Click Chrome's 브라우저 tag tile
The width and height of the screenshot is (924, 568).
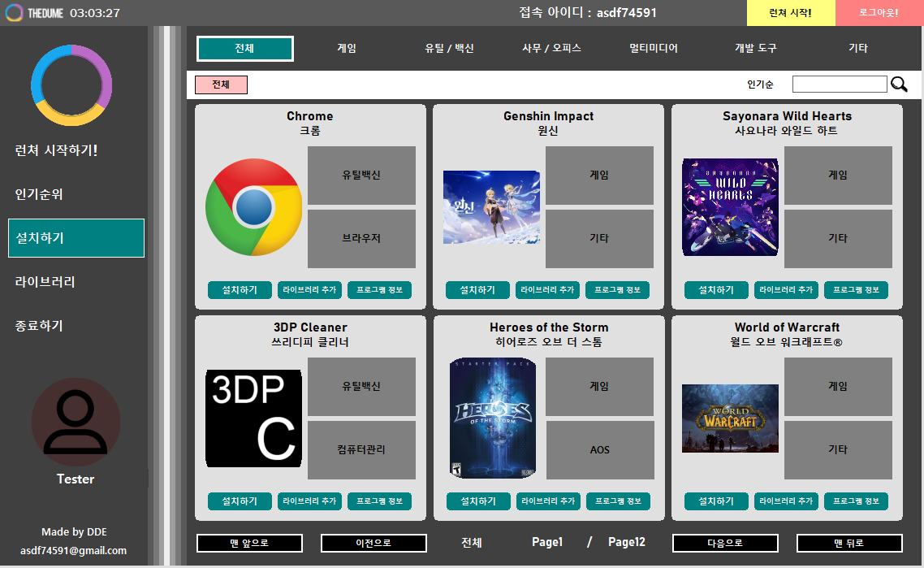click(361, 238)
